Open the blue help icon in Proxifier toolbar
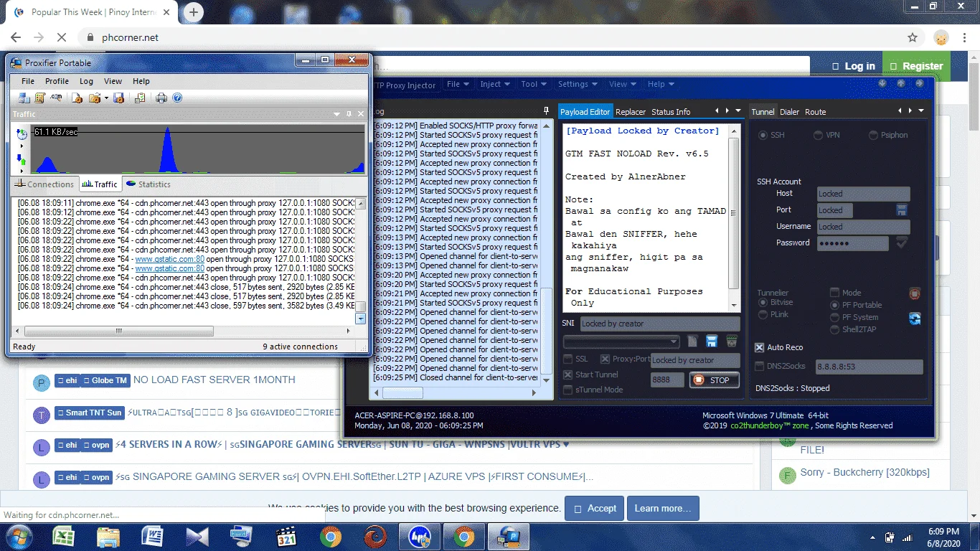980x551 pixels. [177, 98]
